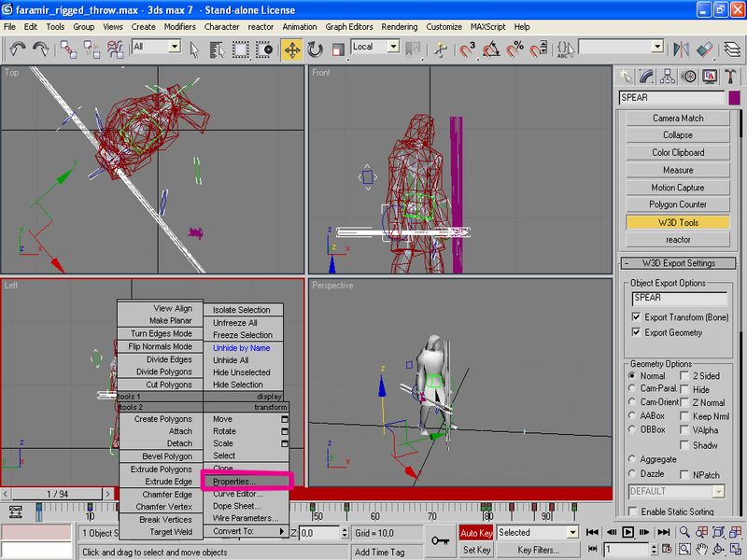This screenshot has height=560, width=747.
Task: Switch to the Utilities hammer tab
Action: 730,77
